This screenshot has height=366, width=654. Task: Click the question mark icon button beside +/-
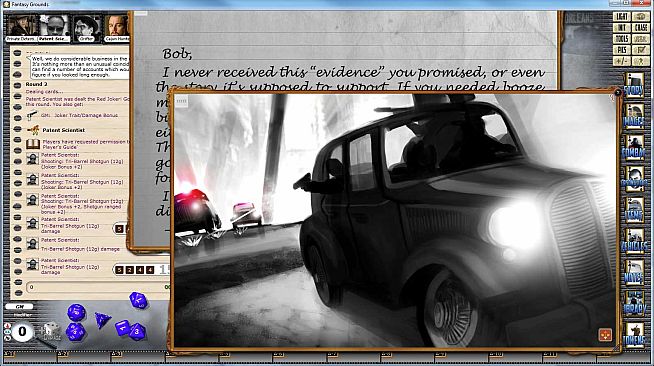(641, 61)
